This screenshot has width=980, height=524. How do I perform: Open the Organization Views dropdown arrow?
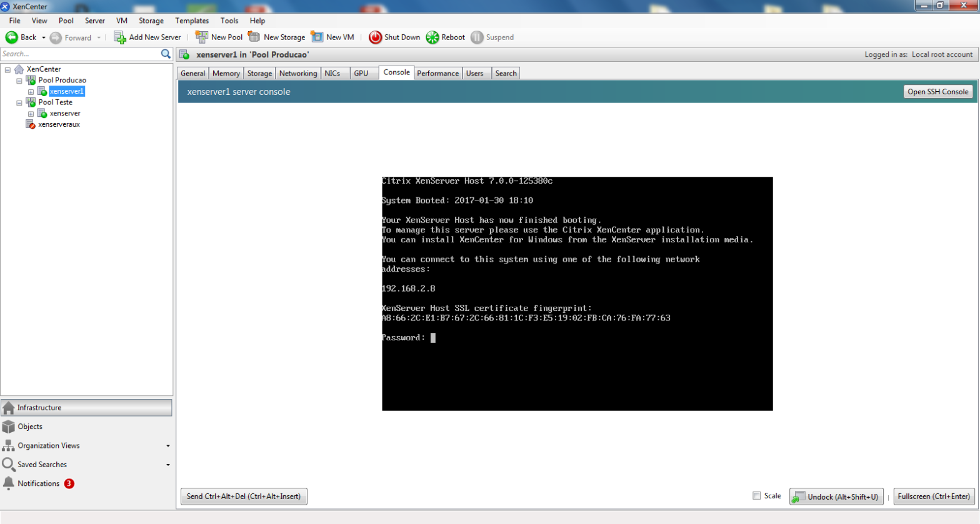pos(167,446)
